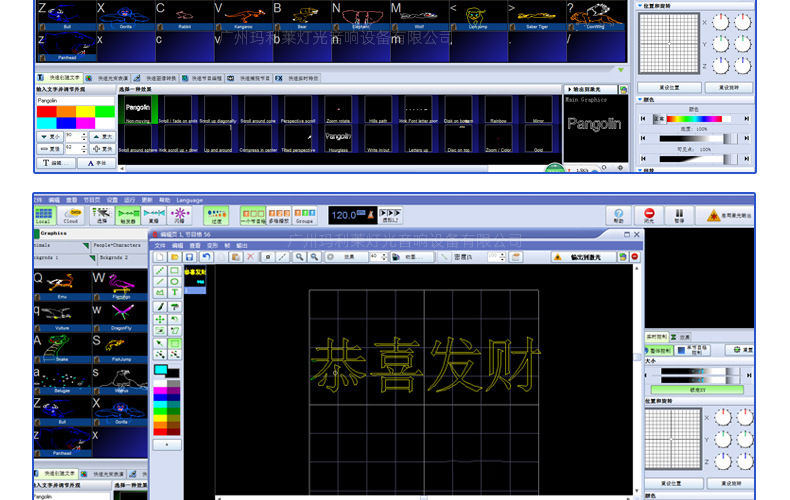Open the 变形 menu in editor window

pos(212,245)
